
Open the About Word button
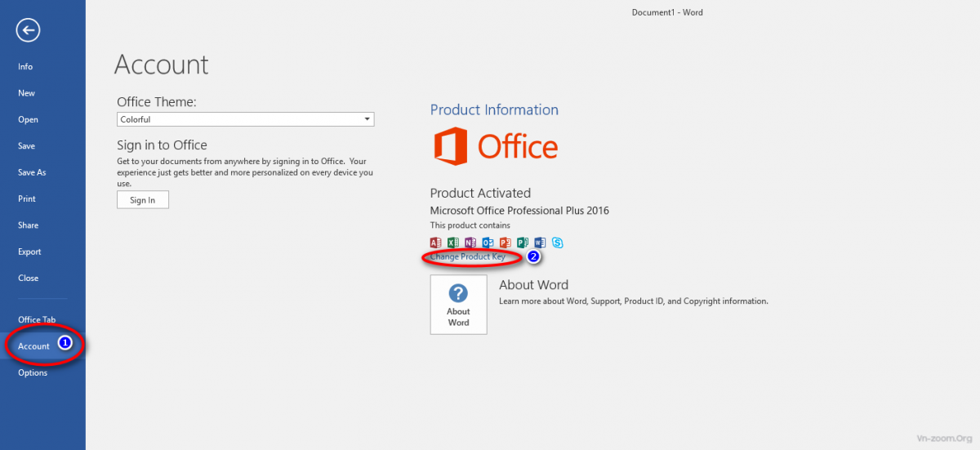458,304
